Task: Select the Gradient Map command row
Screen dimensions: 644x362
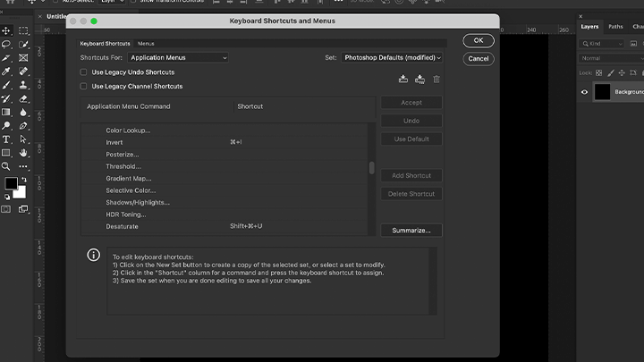Action: tap(225, 179)
